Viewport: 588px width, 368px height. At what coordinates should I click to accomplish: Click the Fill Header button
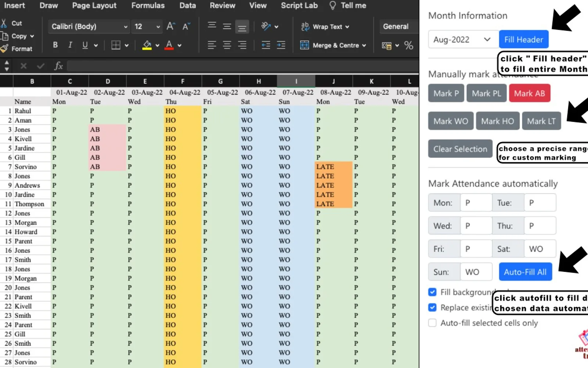[524, 39]
